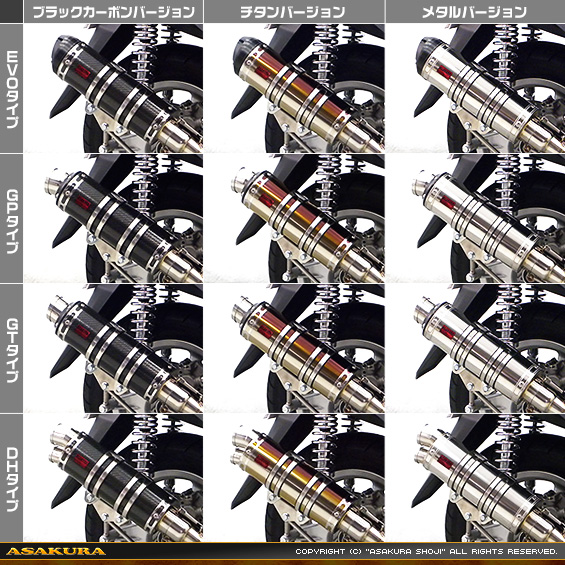Select DH type black carbon muffler image
The image size is (565, 565).
[x=113, y=478]
